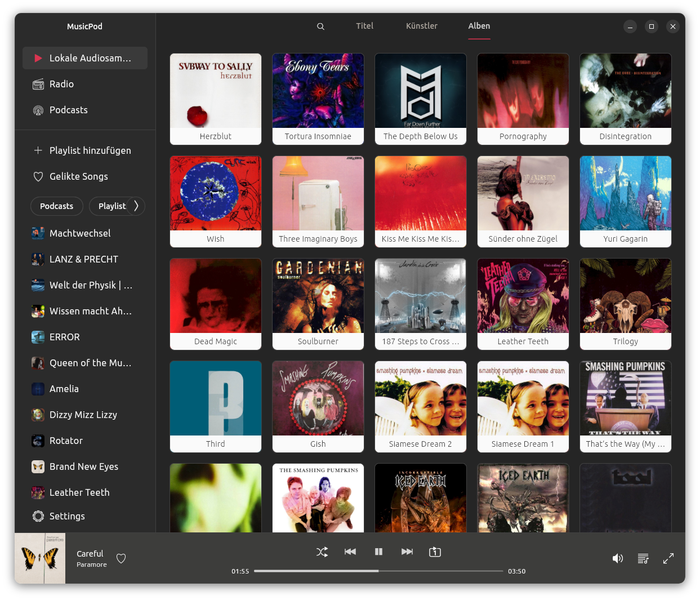Viewport: 700px width, 600px height.
Task: Open the search magnifier icon
Action: (x=320, y=26)
